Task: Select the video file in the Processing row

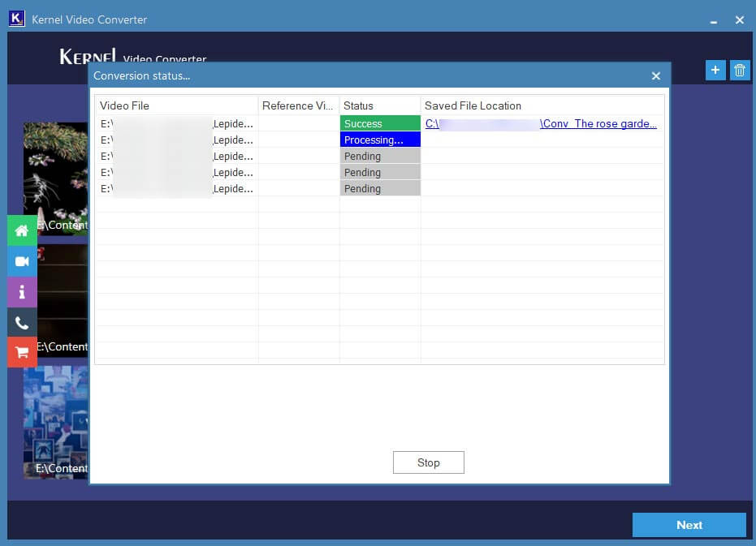Action: tap(176, 140)
